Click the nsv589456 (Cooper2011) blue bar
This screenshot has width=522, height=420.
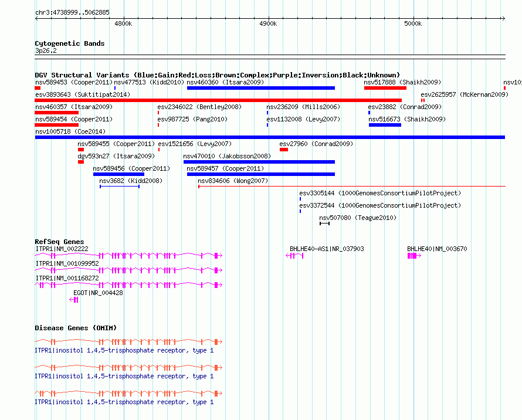[x=118, y=174]
